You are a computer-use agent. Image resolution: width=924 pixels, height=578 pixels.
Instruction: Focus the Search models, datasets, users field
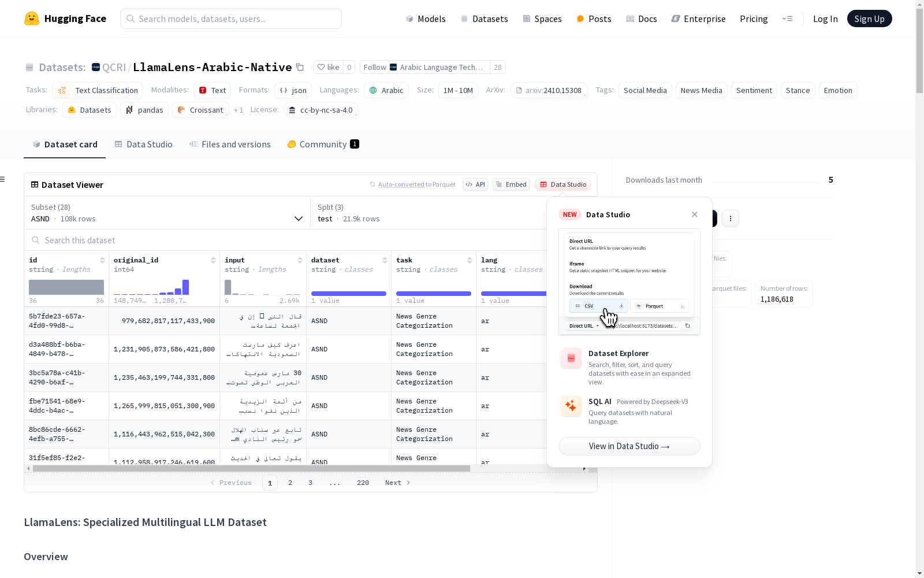231,18
